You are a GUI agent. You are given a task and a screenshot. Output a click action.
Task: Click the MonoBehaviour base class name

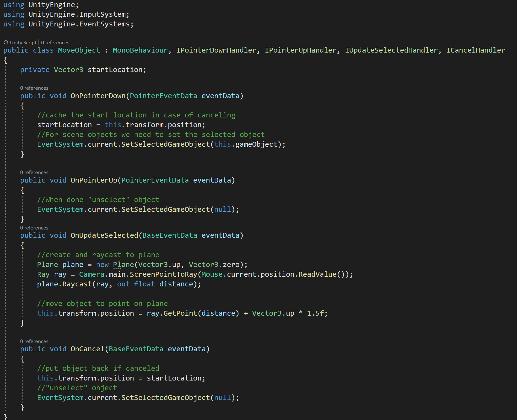[140, 50]
